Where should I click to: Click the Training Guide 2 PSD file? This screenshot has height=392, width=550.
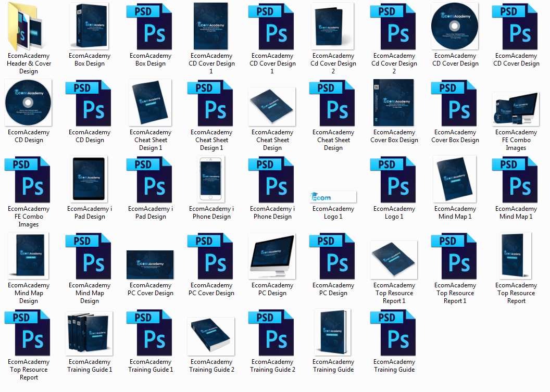pyautogui.click(x=272, y=333)
